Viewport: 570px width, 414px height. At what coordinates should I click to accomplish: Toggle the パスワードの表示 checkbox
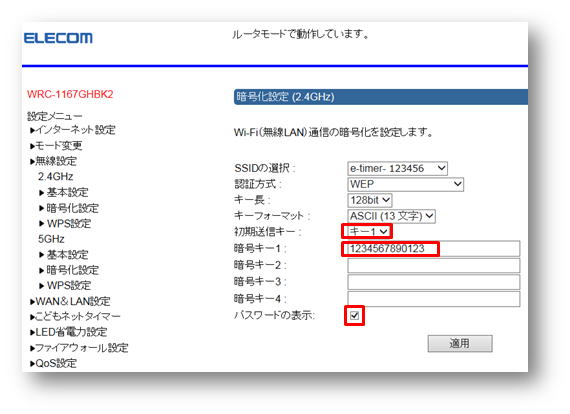click(x=354, y=315)
